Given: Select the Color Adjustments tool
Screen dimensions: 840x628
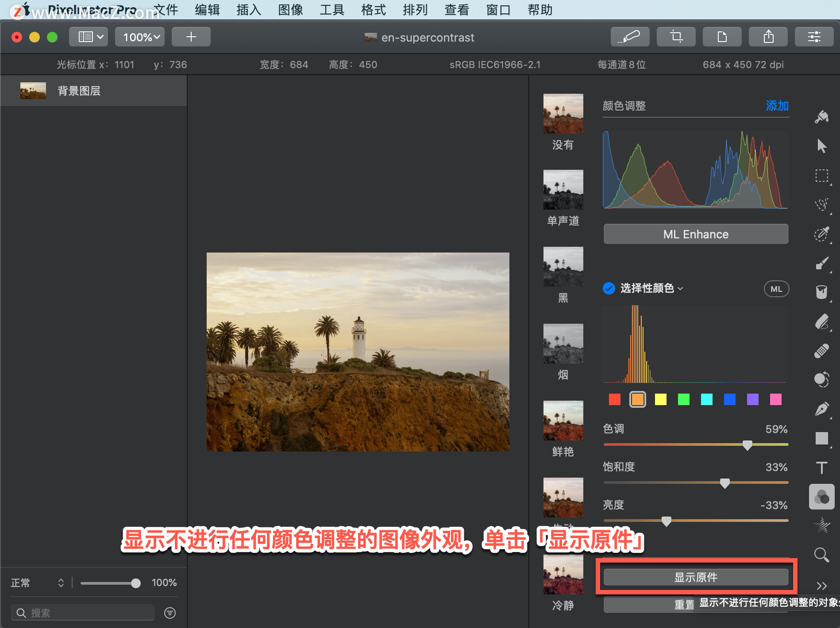Looking at the screenshot, I should tap(822, 497).
